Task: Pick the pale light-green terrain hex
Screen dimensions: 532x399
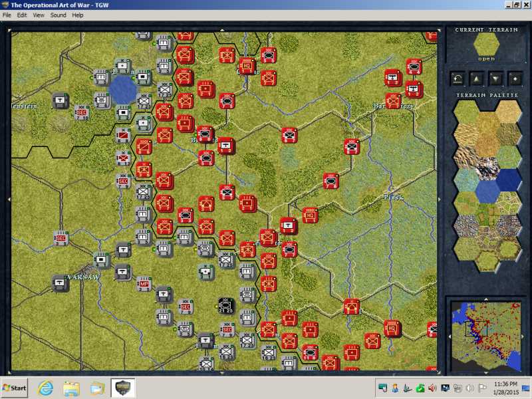Action: click(x=509, y=158)
